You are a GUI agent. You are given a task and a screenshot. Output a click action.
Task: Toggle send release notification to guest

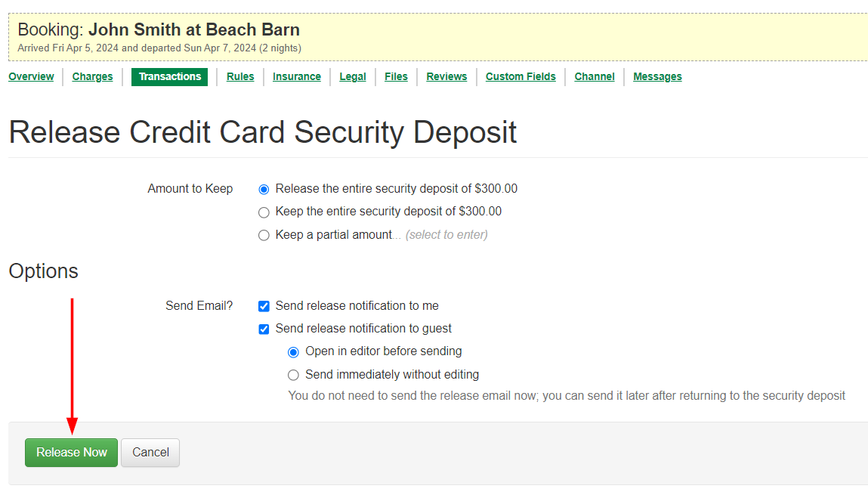coord(264,329)
